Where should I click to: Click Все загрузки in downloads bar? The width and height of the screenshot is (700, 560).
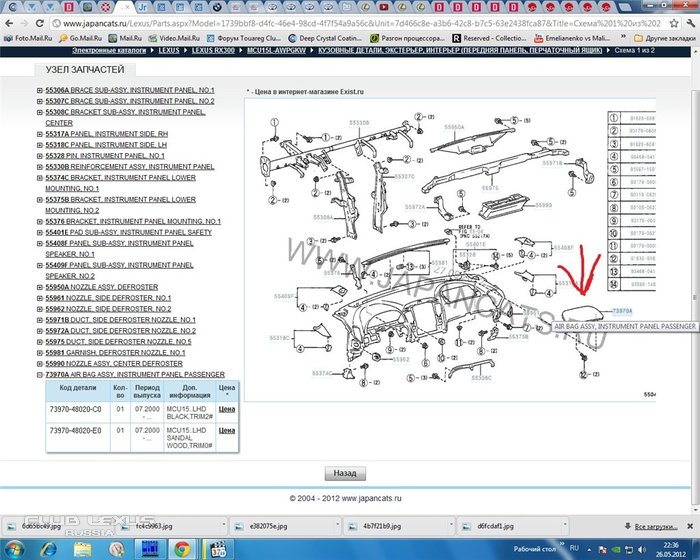[653, 523]
